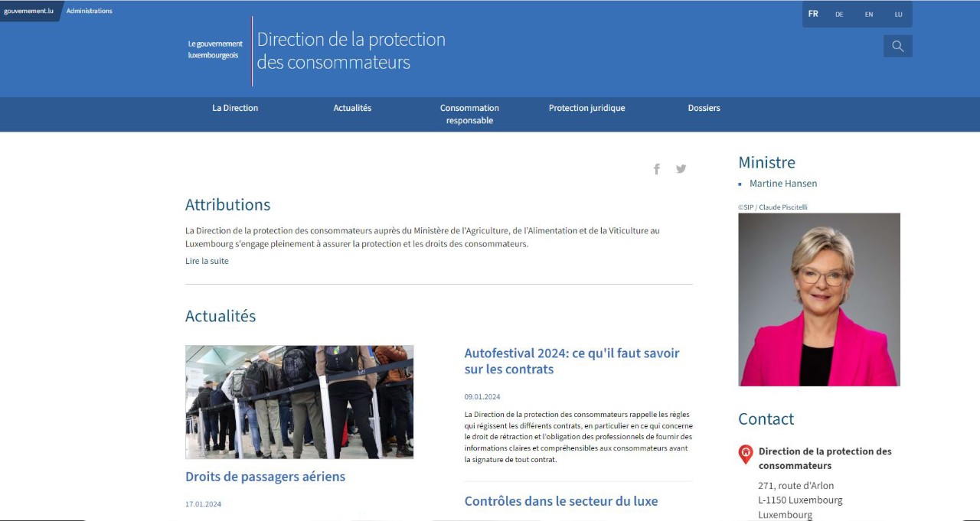The image size is (980, 521).
Task: Click the red location pin icon
Action: click(745, 454)
